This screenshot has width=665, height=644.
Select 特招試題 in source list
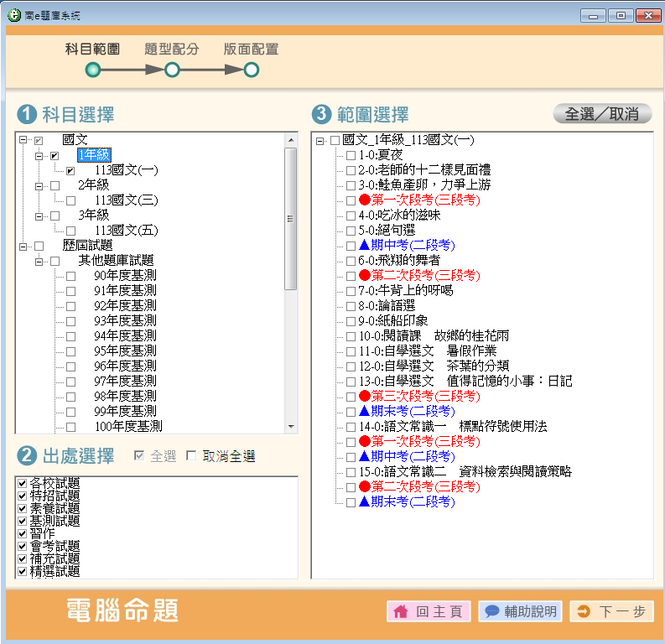pos(55,496)
